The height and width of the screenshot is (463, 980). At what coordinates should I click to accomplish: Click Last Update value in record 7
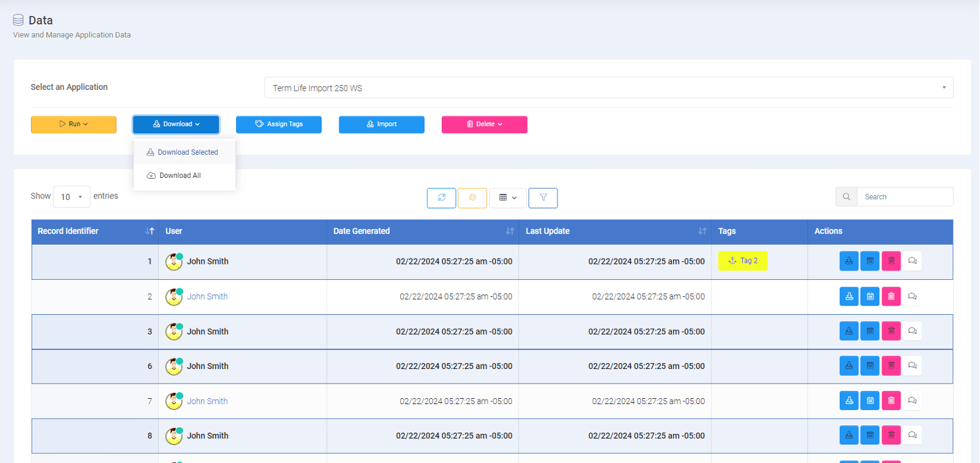click(648, 401)
